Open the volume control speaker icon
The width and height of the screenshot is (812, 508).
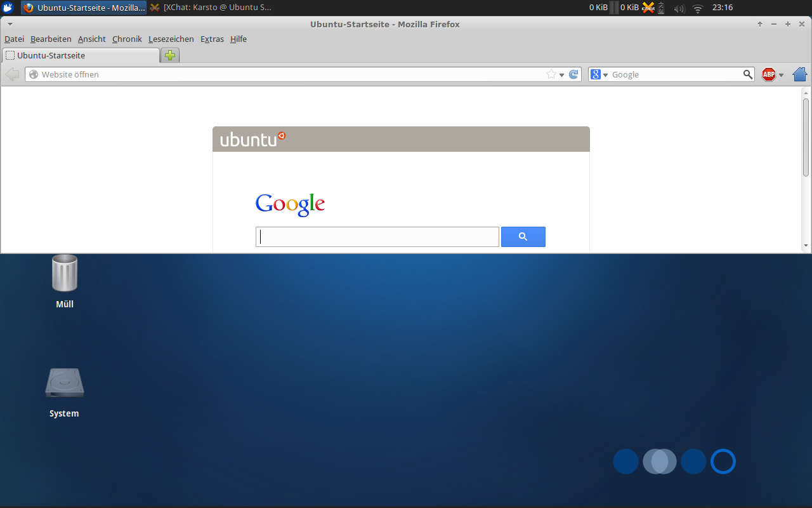679,8
